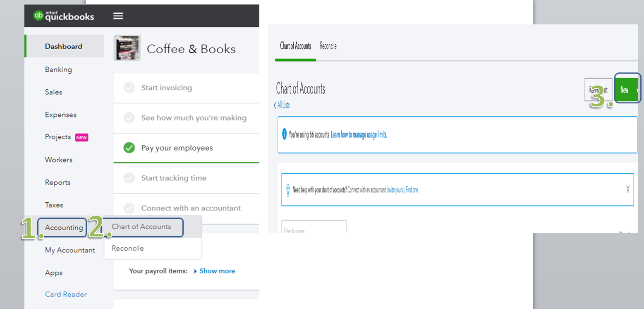
Task: Click the green checkmark beside Pay your employees
Action: pyautogui.click(x=129, y=148)
